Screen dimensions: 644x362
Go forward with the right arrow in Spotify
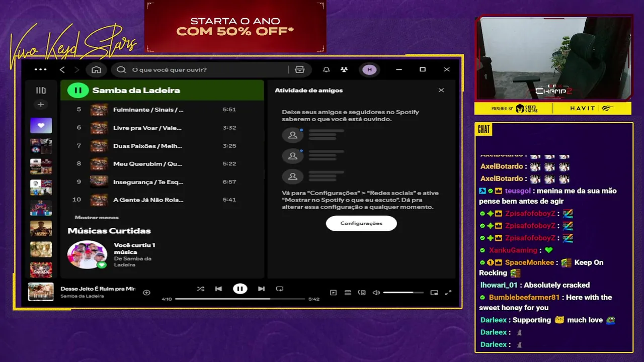76,70
